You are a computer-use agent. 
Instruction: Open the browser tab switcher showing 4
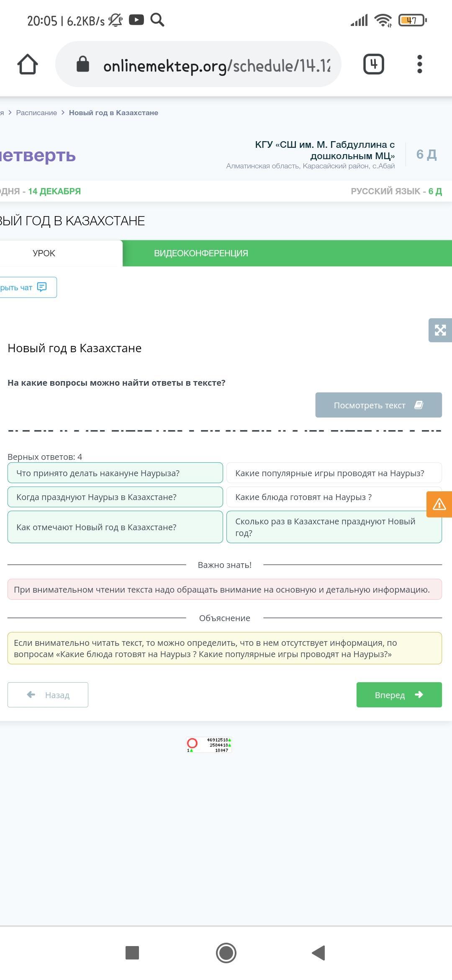[x=373, y=64]
